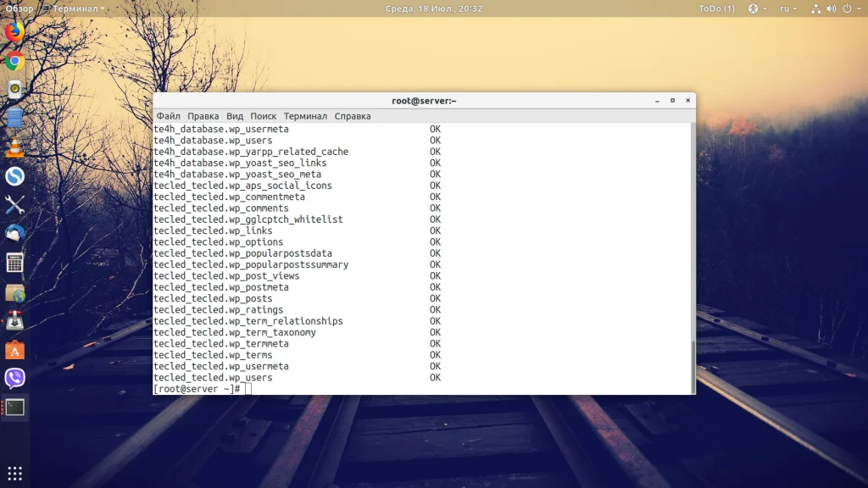Image resolution: width=868 pixels, height=488 pixels.
Task: Open the Вид menu
Action: pos(235,116)
